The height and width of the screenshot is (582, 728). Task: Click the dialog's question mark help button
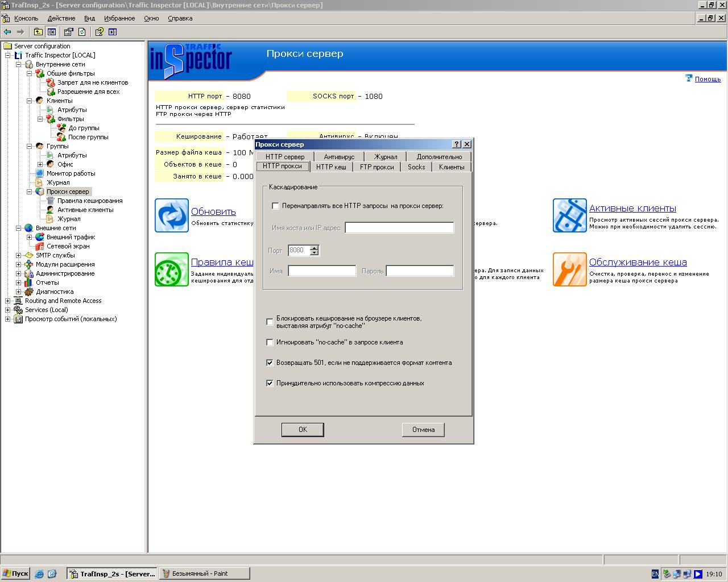tap(457, 144)
